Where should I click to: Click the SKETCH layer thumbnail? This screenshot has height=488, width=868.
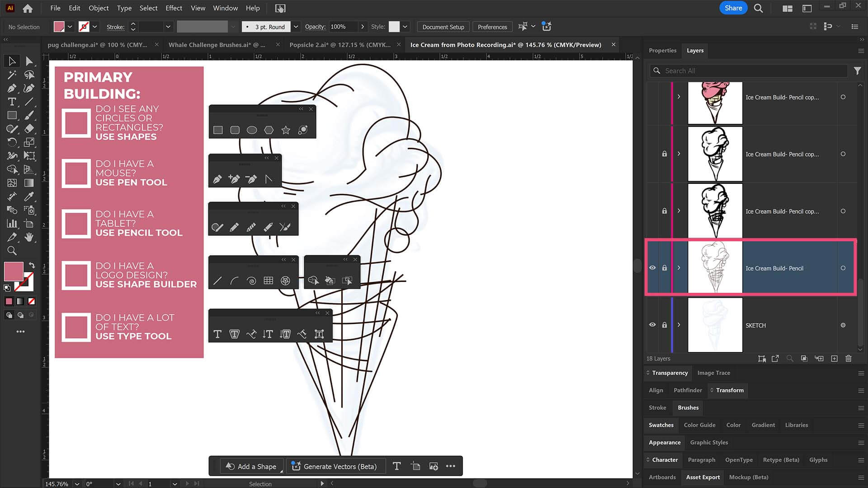715,325
